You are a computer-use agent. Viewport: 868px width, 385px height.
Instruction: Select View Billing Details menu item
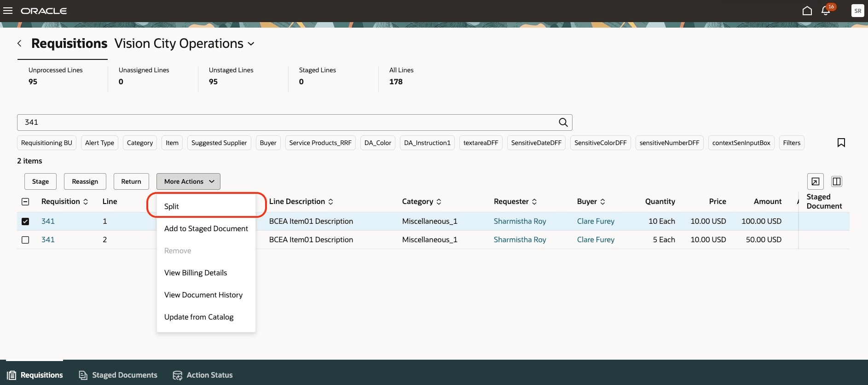tap(206, 273)
